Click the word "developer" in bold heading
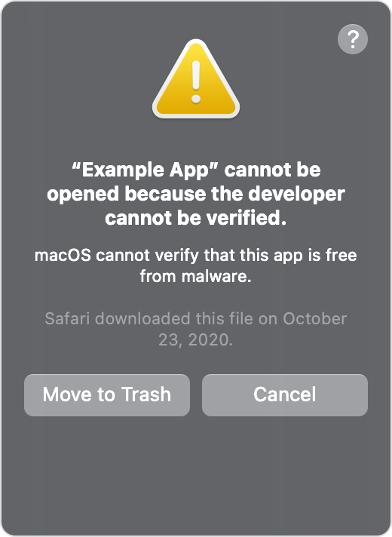The width and height of the screenshot is (392, 537). click(296, 194)
